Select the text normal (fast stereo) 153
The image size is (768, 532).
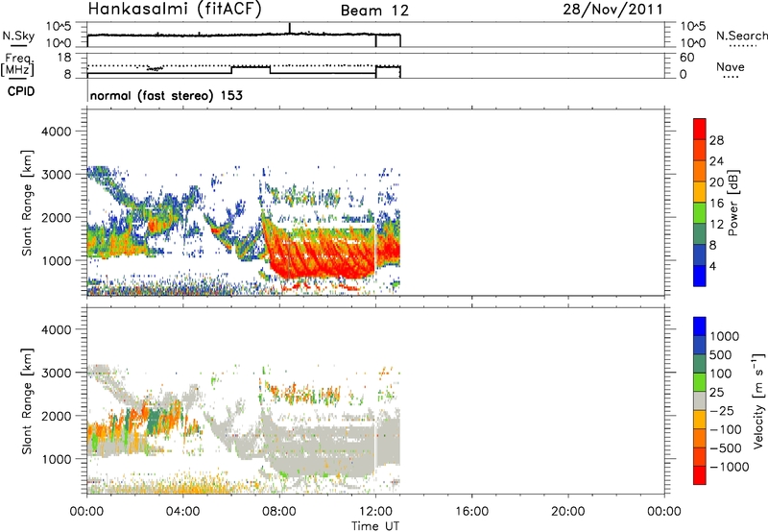pos(166,95)
